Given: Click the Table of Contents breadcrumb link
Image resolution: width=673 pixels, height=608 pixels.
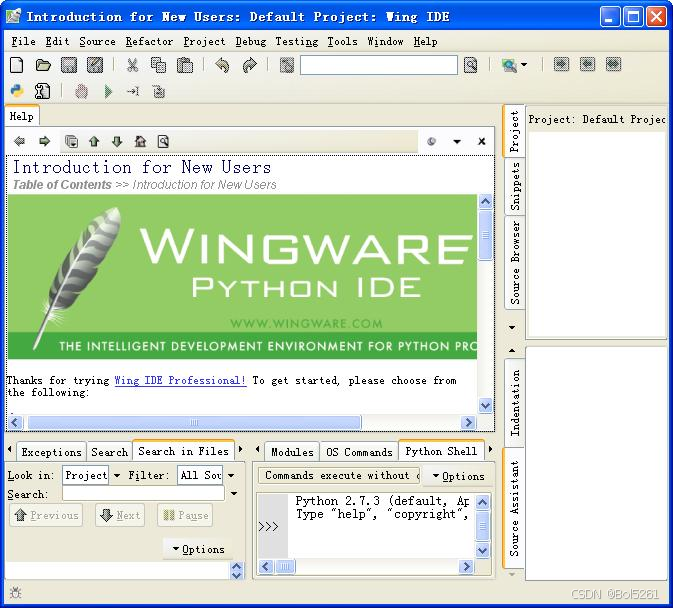Looking at the screenshot, I should [62, 185].
